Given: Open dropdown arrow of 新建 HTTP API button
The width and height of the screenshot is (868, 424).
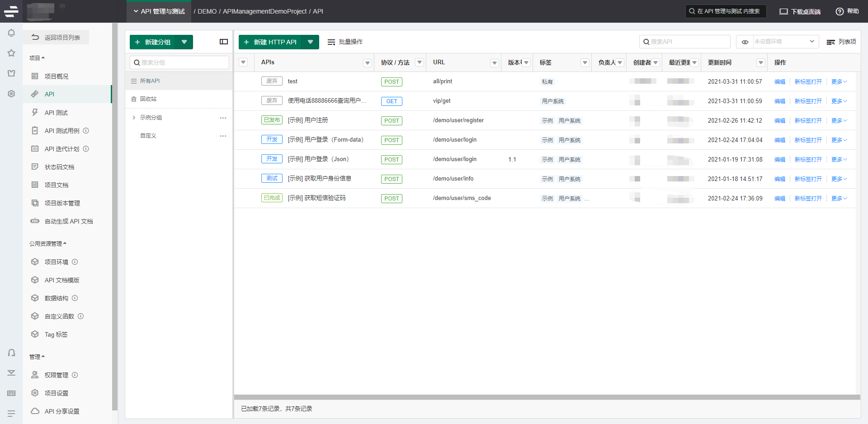Looking at the screenshot, I should pyautogui.click(x=310, y=42).
